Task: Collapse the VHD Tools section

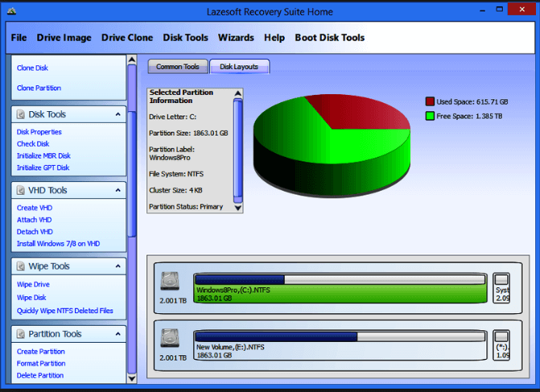Action: 118,190
